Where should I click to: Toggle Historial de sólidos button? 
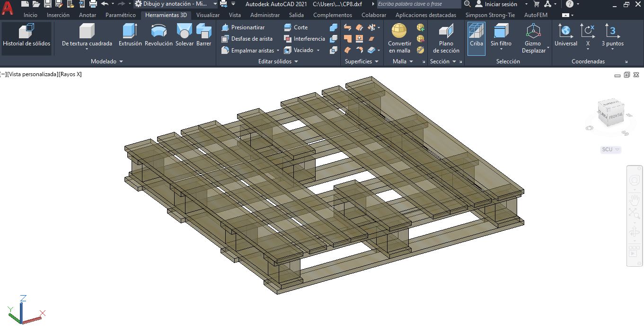(26, 35)
